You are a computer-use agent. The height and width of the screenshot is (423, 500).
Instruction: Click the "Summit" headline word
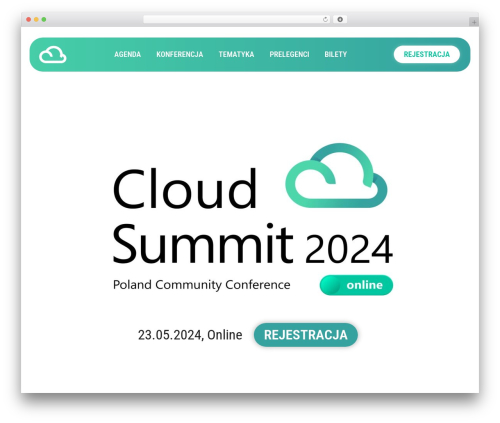point(203,243)
